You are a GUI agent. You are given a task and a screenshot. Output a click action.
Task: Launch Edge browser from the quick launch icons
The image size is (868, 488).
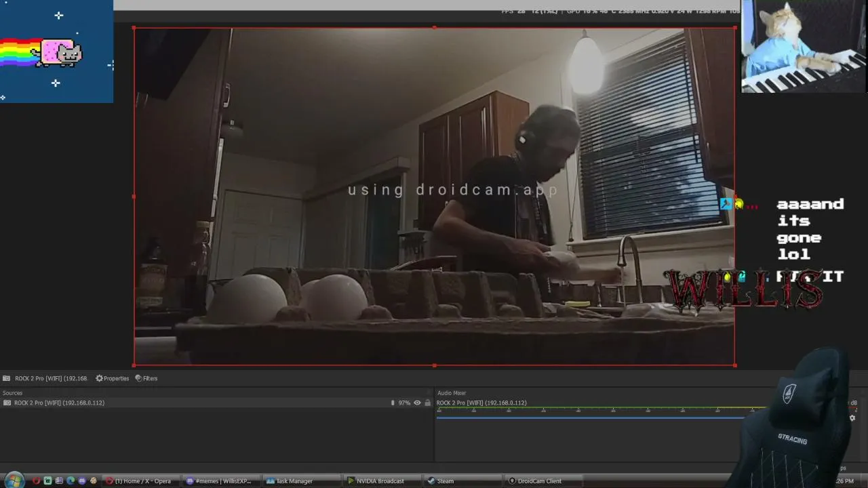[x=71, y=481]
